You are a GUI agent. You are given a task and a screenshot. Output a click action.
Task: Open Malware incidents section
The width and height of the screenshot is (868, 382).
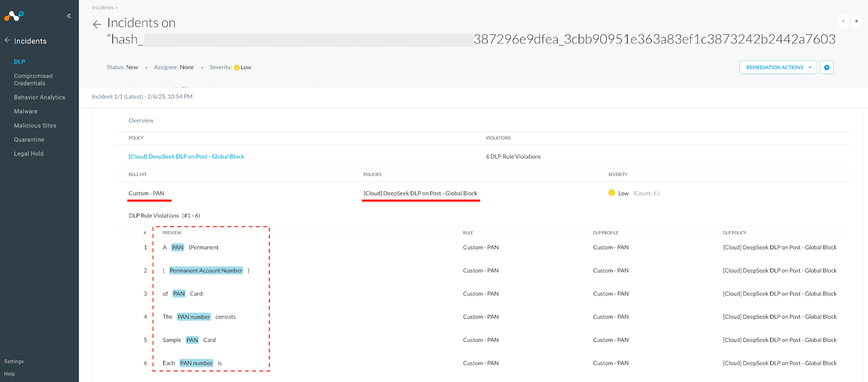tap(25, 112)
